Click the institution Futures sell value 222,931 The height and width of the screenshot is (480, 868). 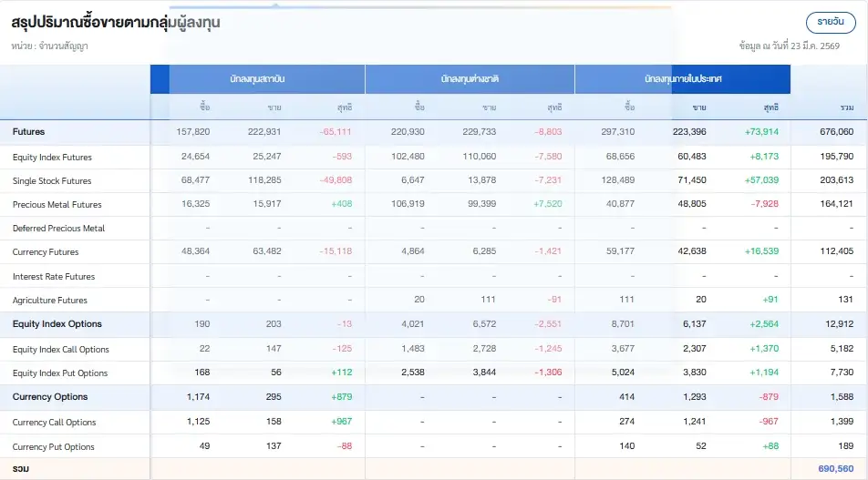point(264,131)
